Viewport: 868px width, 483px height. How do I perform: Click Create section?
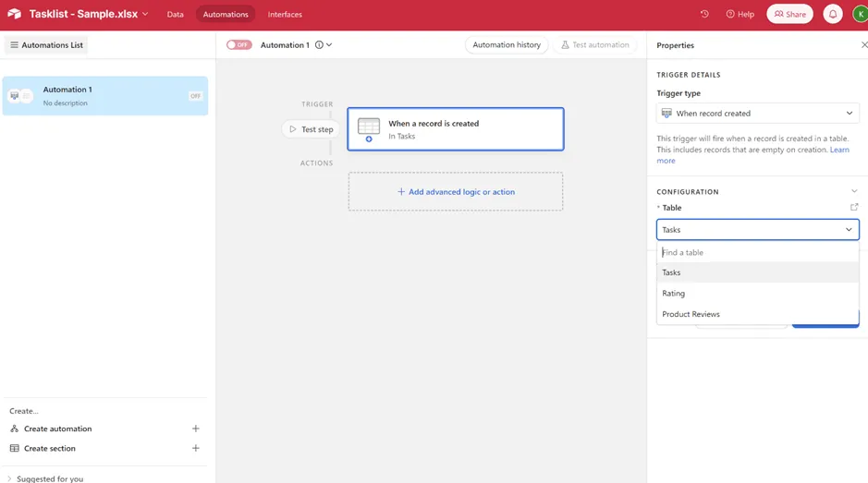click(x=50, y=448)
